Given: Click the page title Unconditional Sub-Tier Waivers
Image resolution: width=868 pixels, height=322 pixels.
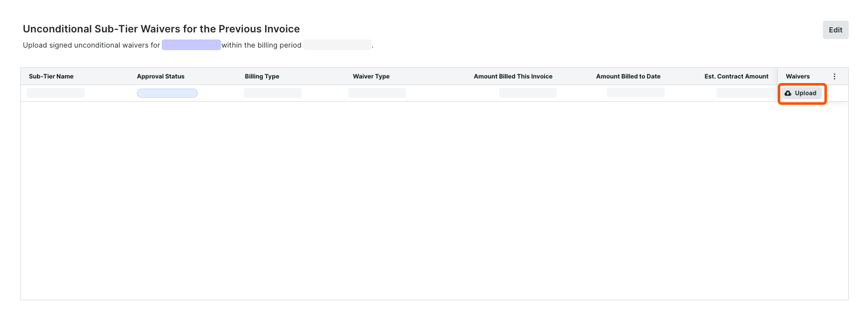Looking at the screenshot, I should tap(161, 29).
